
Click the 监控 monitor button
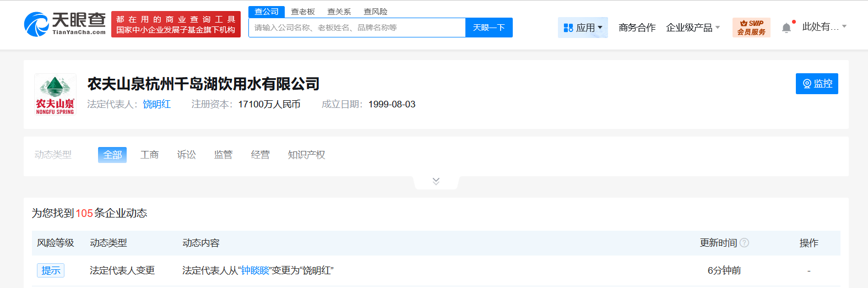[x=817, y=84]
